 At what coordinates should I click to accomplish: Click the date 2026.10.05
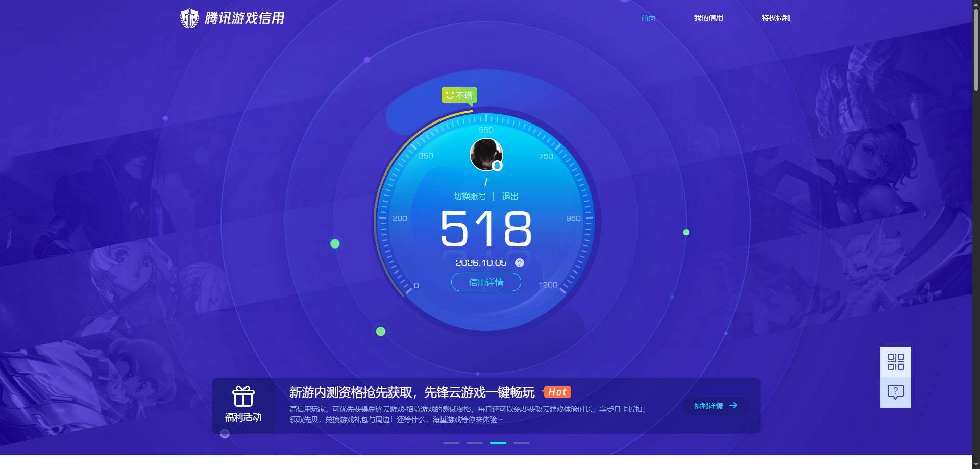click(481, 263)
